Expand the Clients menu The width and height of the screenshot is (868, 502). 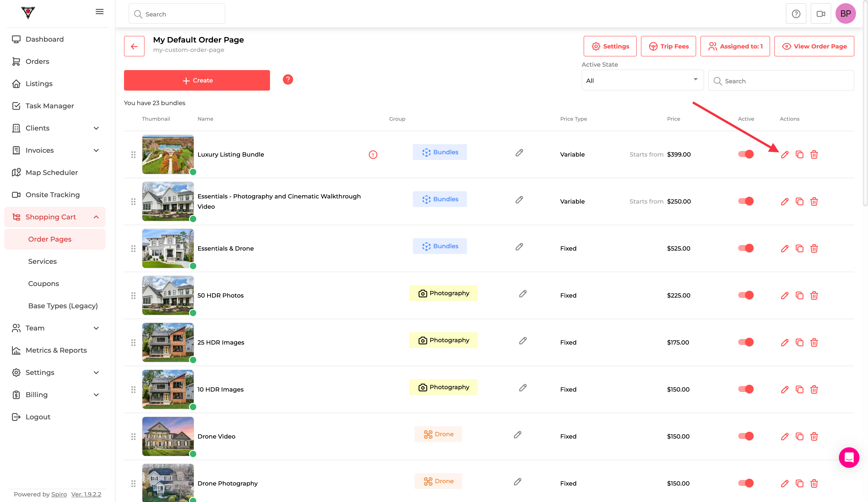(x=55, y=128)
